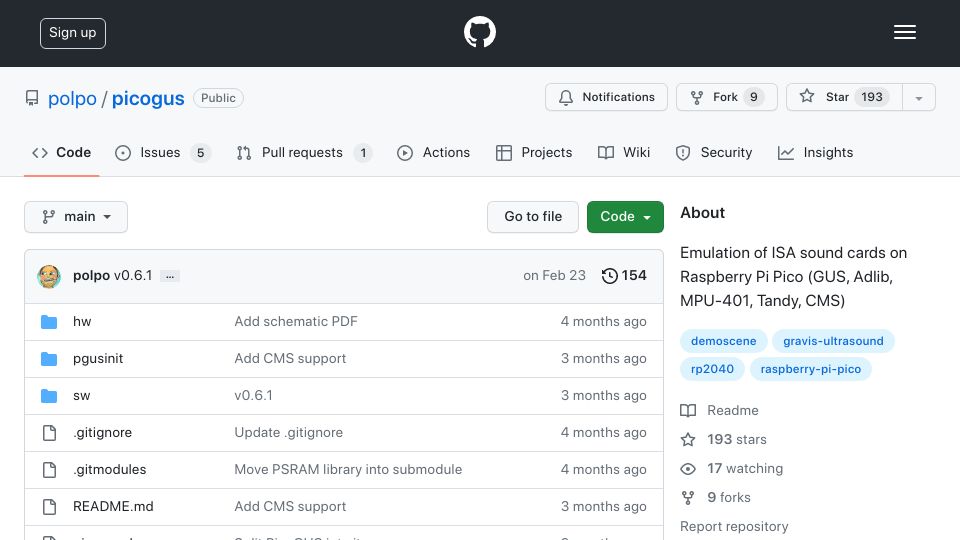Image resolution: width=960 pixels, height=540 pixels.
Task: Open 'Update .gitignore' commit message
Action: [x=288, y=433]
